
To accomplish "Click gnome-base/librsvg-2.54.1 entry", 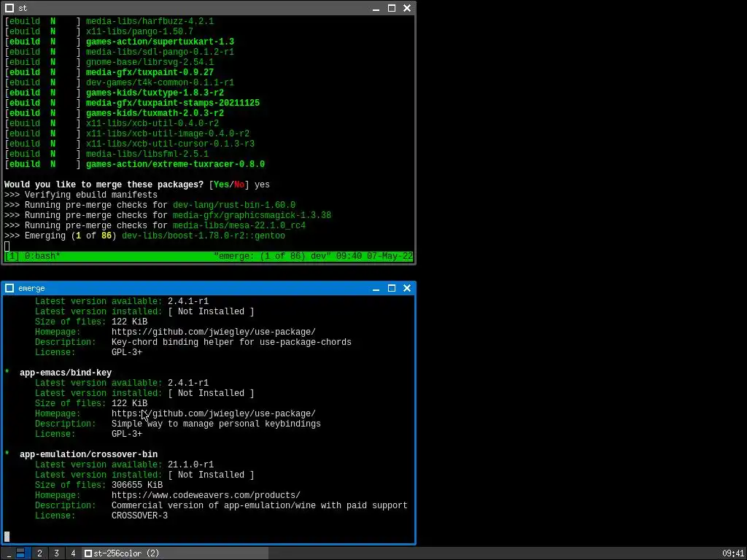I will [150, 63].
